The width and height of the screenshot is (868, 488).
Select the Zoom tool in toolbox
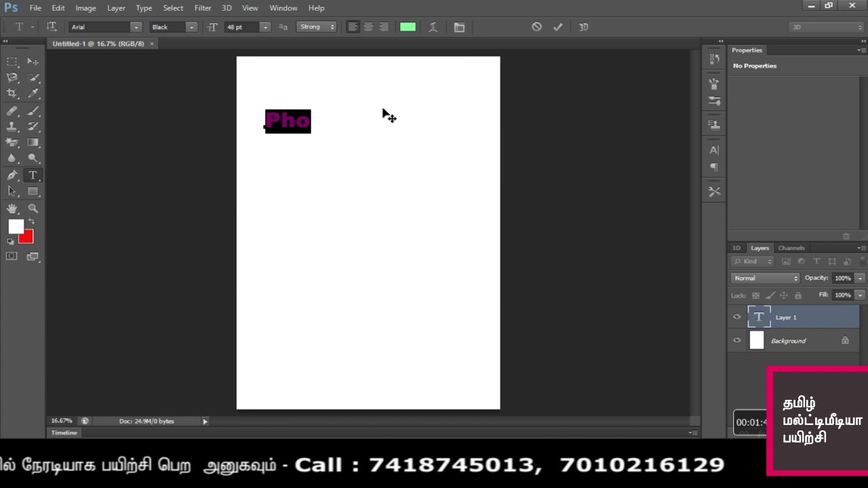33,209
